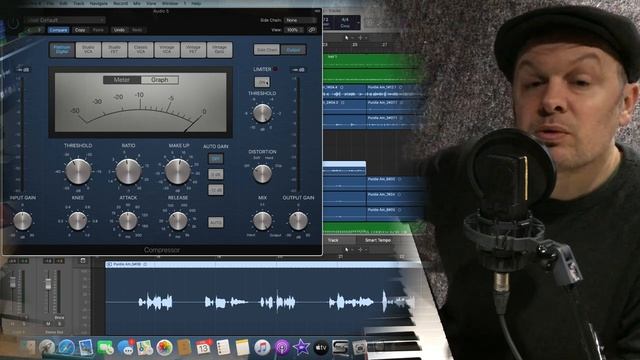Mute the mixer channel with M button
The height and width of the screenshot is (360, 640).
click(x=48, y=323)
